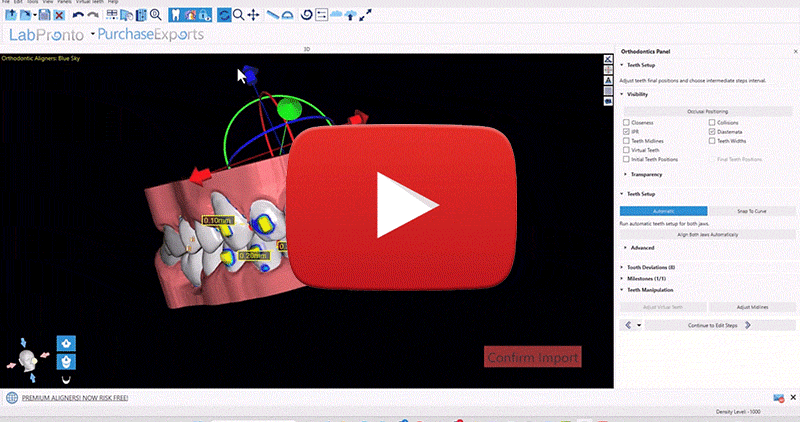This screenshot has height=422, width=800.
Task: Dismiss the bottom banner with the X
Action: (793, 398)
